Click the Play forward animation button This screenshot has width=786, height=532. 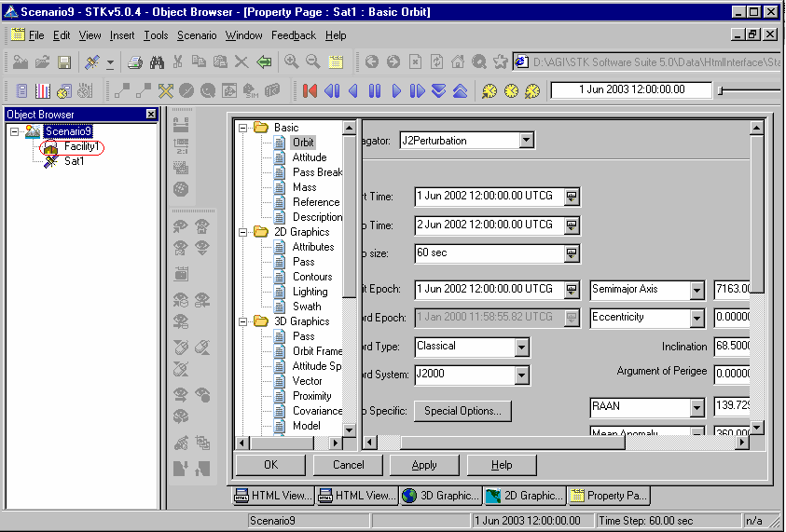coord(396,90)
